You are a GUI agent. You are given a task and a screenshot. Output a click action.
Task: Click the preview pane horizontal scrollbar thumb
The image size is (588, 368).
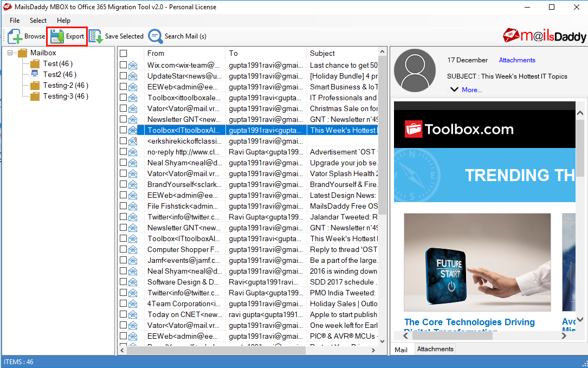tap(453, 336)
